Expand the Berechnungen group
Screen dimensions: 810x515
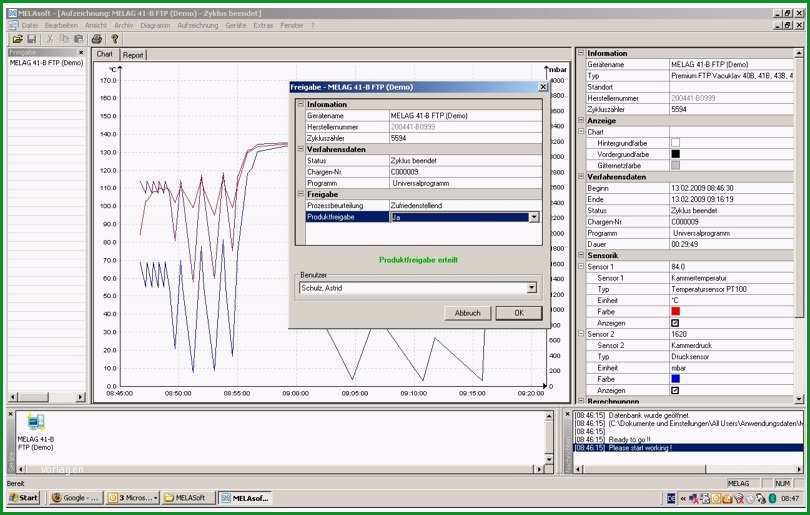(x=581, y=401)
